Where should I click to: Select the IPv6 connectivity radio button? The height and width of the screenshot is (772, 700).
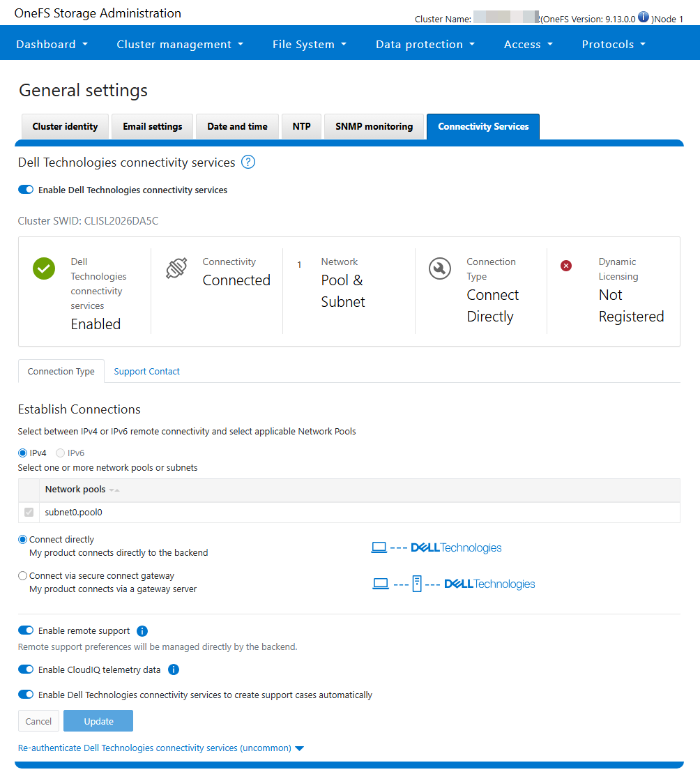(60, 452)
